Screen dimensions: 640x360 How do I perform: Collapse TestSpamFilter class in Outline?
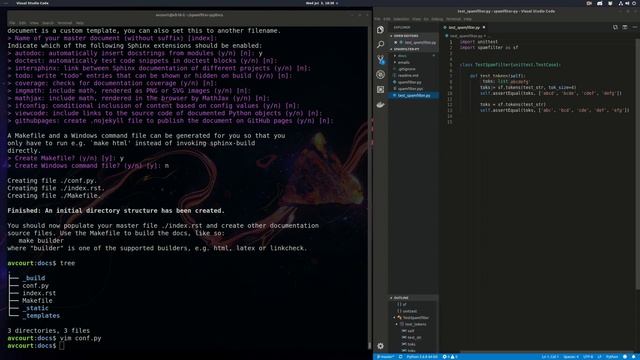(x=395, y=318)
